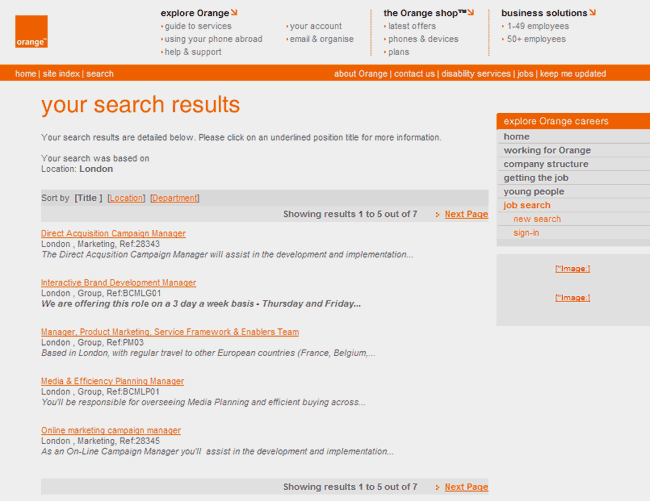Open Media & Efficiency Planning Manager job

112,381
